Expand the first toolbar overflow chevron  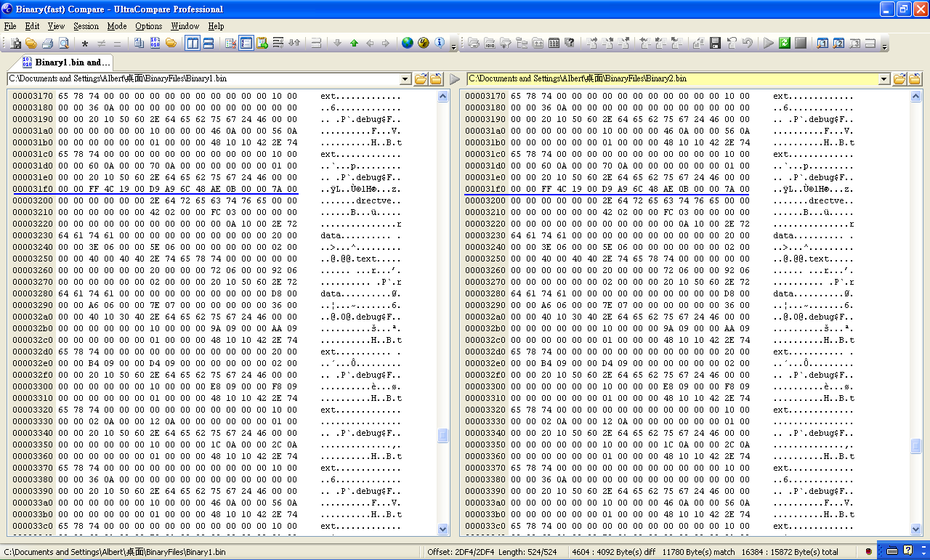[x=453, y=46]
